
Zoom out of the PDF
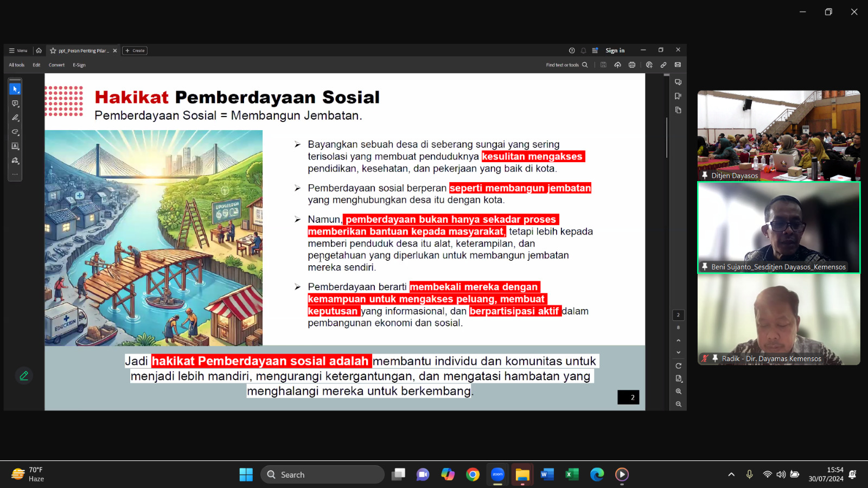point(678,404)
